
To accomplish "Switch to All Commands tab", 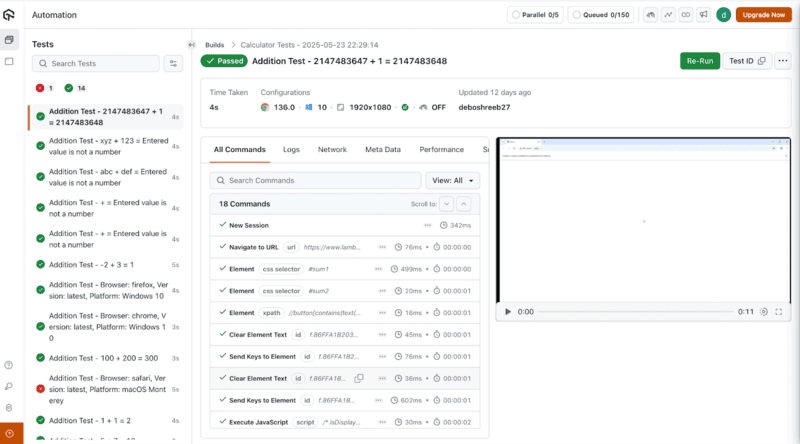I will tap(239, 150).
